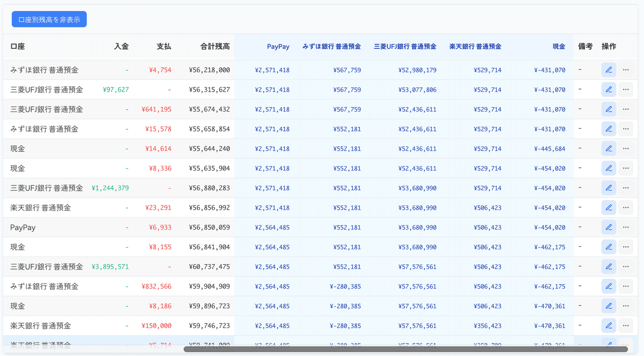Select total balance ¥55,635,904
Viewport: 644px width, 356px height.
pyautogui.click(x=210, y=168)
